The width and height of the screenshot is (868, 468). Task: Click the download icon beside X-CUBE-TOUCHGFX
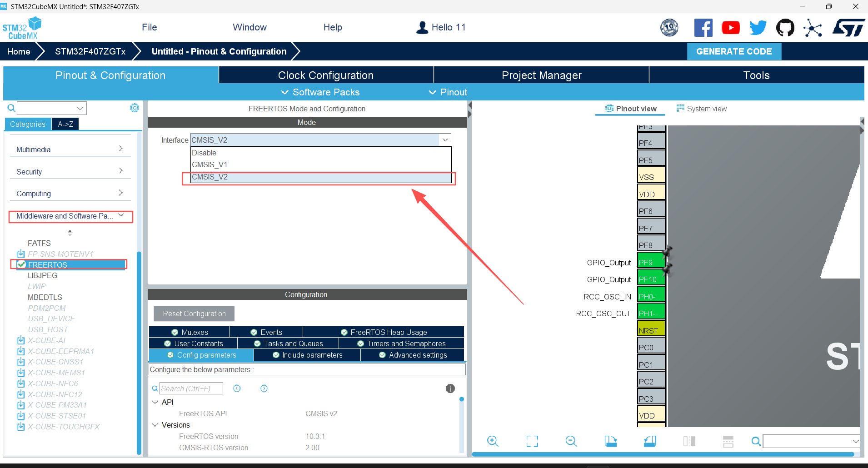click(x=21, y=427)
